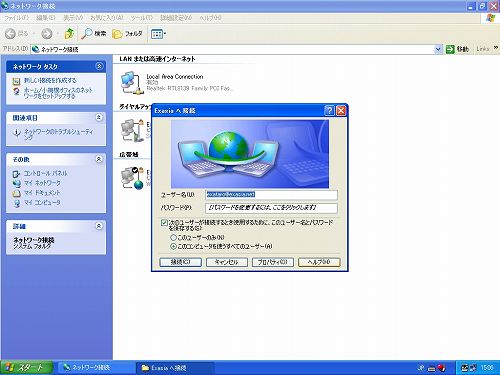The width and height of the screenshot is (500, 375).
Task: Click the red tray icon beside JP
Action: [x=442, y=368]
